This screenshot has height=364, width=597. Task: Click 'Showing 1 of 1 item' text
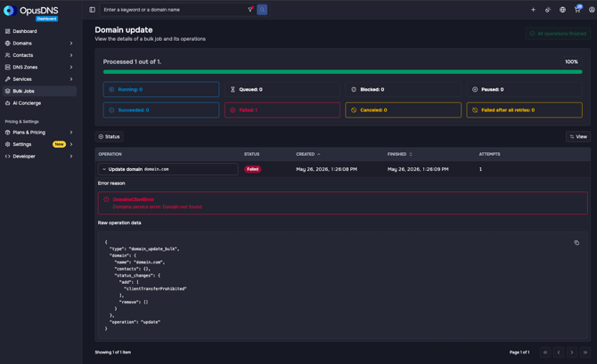point(112,352)
